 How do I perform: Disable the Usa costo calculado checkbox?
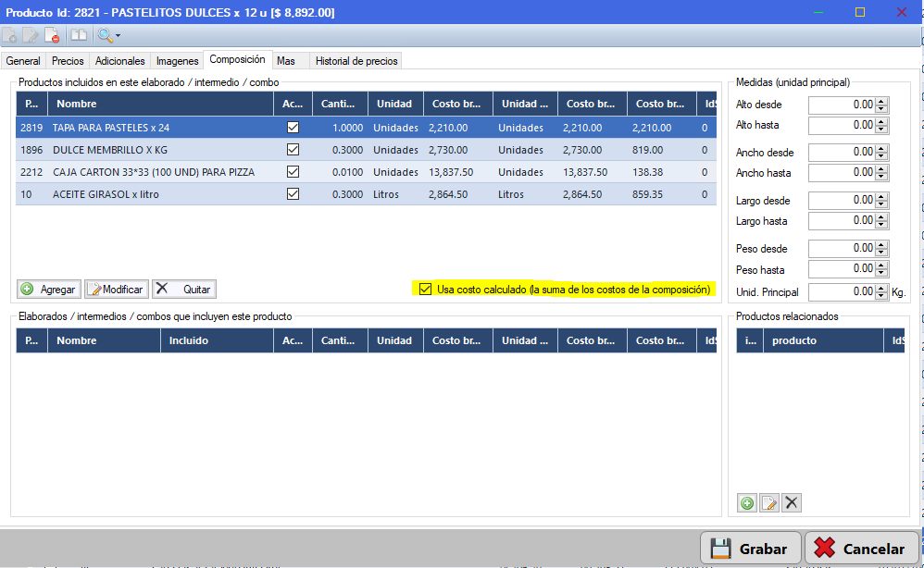coord(426,289)
